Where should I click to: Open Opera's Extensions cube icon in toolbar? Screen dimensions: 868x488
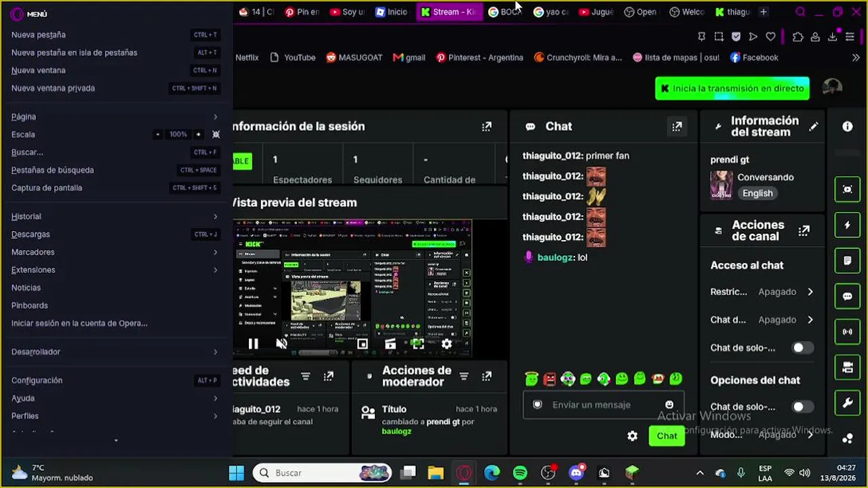pos(797,37)
